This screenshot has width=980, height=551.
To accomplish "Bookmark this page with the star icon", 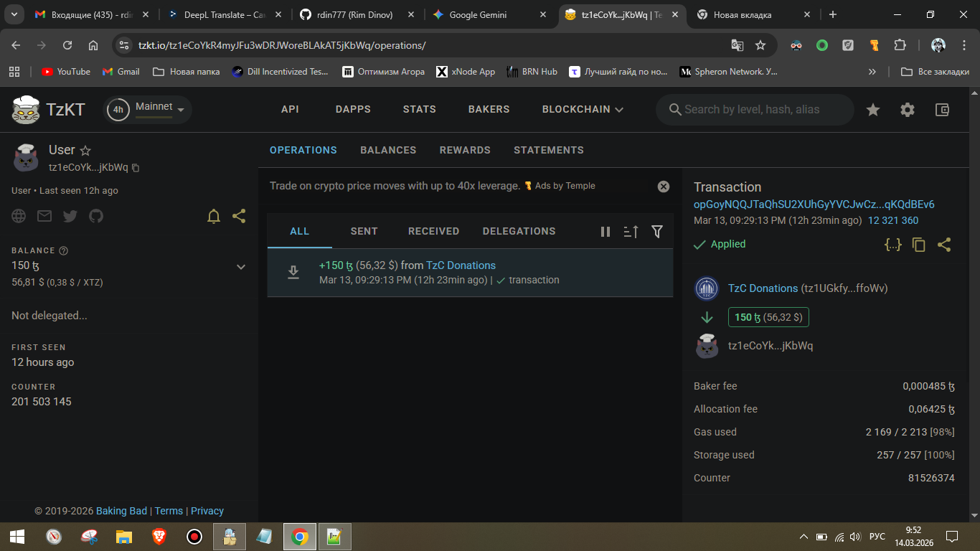I will click(760, 45).
